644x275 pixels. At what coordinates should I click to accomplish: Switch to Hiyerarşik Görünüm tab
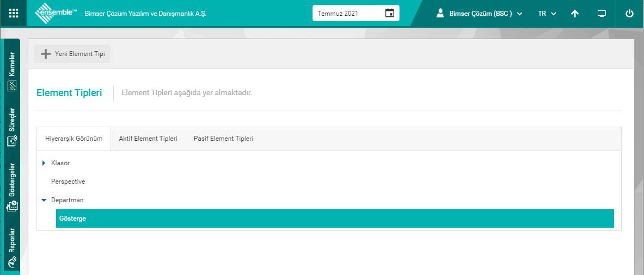73,139
